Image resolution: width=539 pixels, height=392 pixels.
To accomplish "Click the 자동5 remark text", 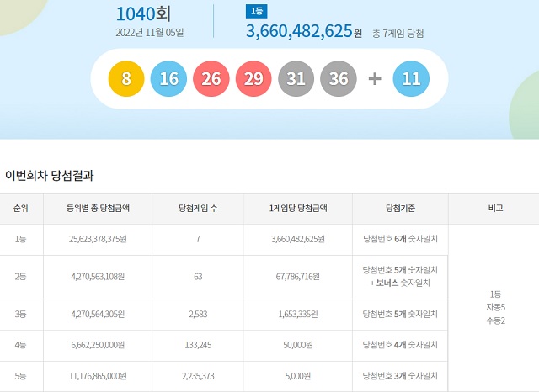I will point(495,307).
